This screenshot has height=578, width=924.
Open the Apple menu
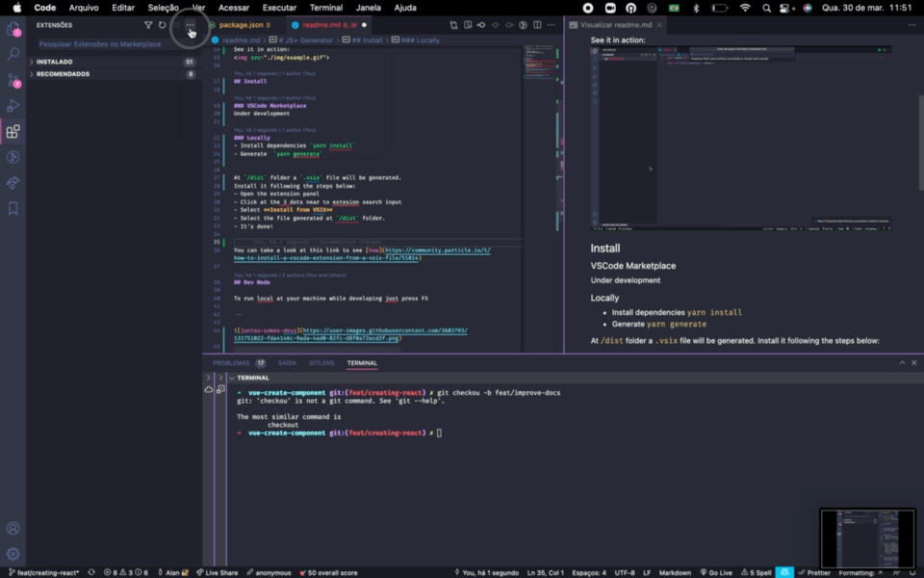tap(17, 8)
